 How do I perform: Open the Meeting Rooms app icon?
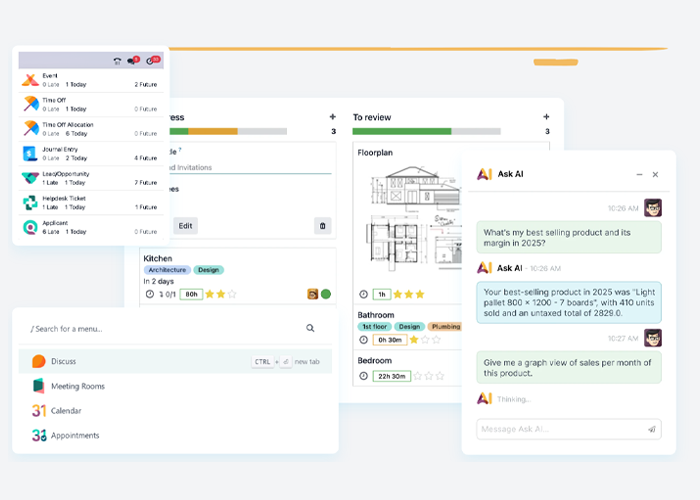coord(39,386)
